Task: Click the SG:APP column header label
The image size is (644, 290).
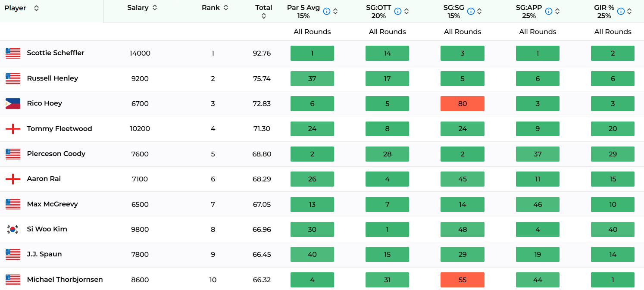Action: tap(529, 8)
